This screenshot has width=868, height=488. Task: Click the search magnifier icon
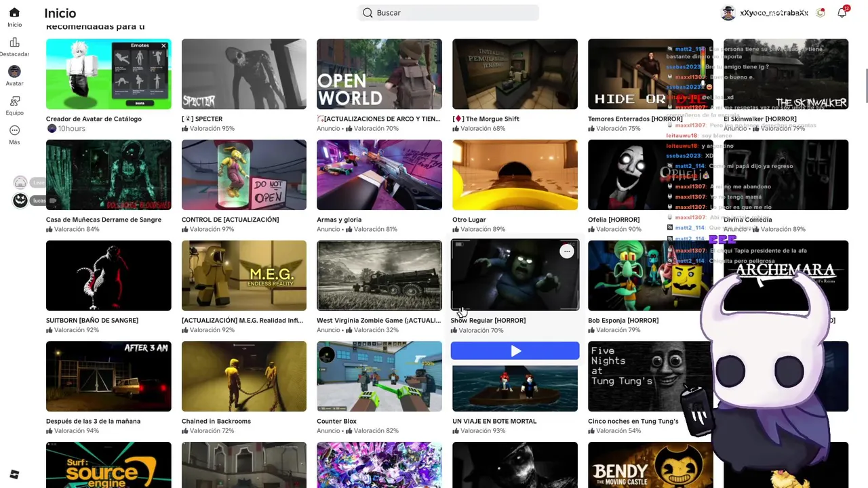(x=368, y=13)
